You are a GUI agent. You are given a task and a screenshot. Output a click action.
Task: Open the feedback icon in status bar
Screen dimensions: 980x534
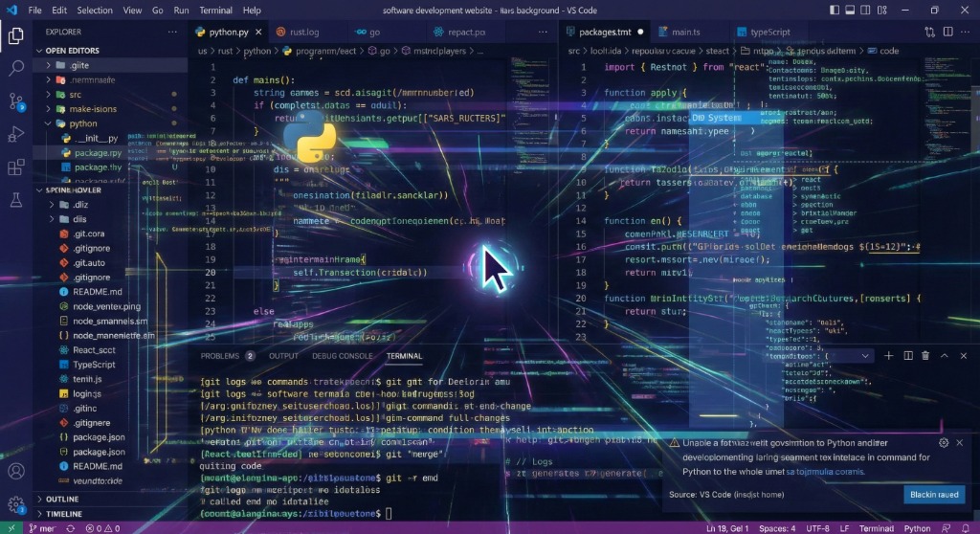(x=947, y=528)
